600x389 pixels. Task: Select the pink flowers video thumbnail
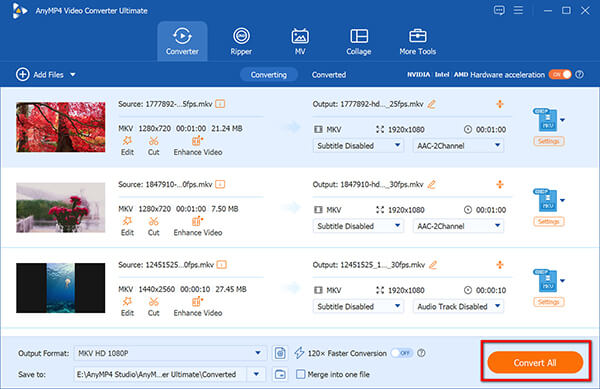pos(60,207)
